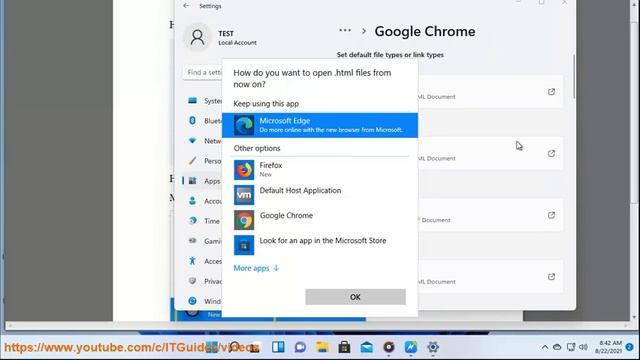The width and height of the screenshot is (640, 360).
Task: Click the Time & language clock icon
Action: click(x=192, y=221)
